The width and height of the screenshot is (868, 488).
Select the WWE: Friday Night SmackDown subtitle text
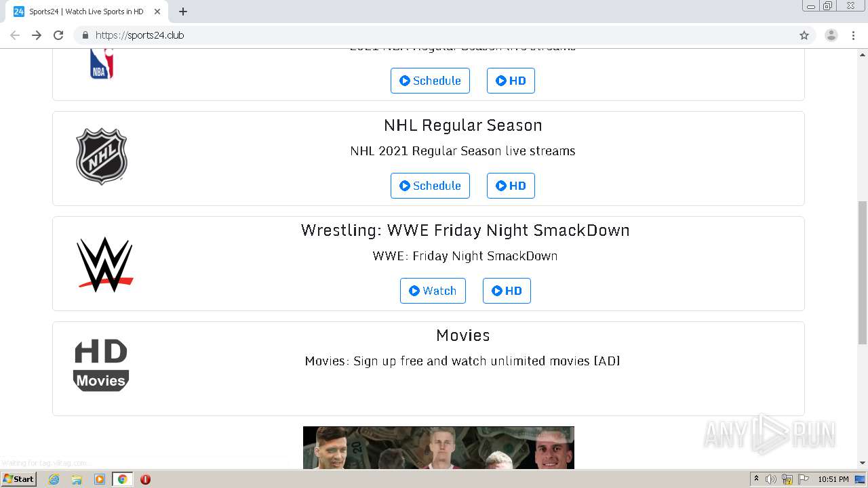point(465,256)
